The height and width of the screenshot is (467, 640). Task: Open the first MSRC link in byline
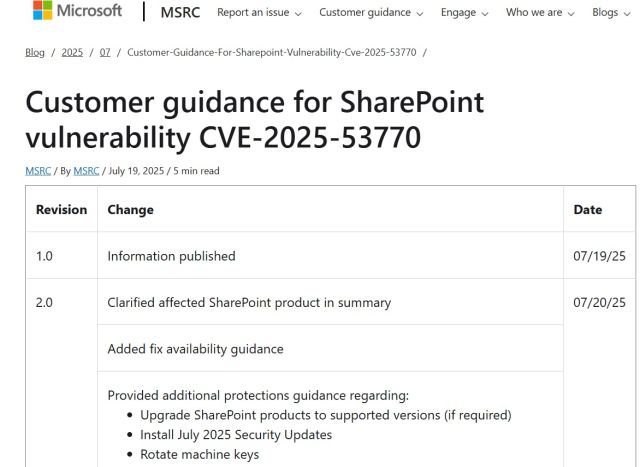(37, 171)
